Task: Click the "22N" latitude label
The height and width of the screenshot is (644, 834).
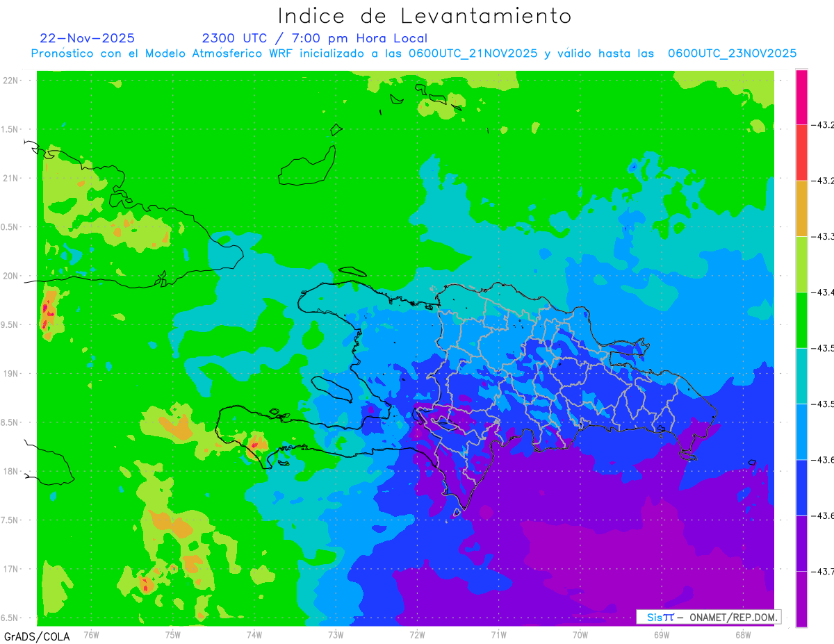Action: [11, 80]
